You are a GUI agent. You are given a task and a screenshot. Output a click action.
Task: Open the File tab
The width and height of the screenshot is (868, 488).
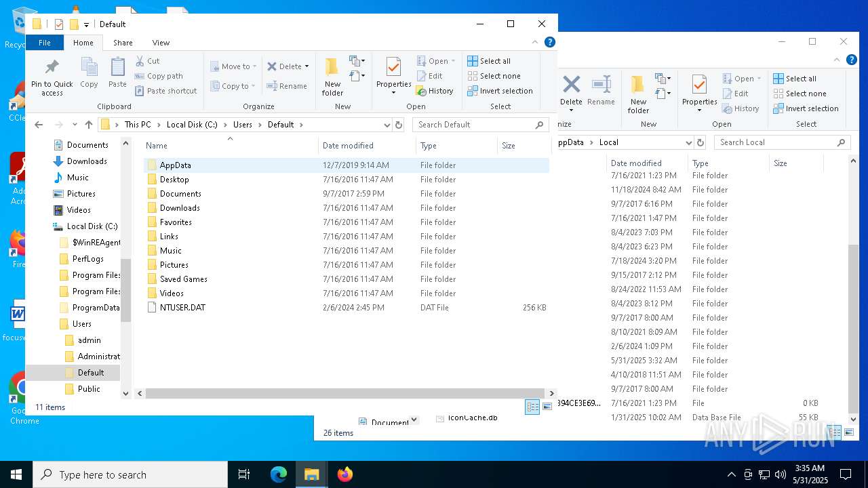pyautogui.click(x=44, y=42)
